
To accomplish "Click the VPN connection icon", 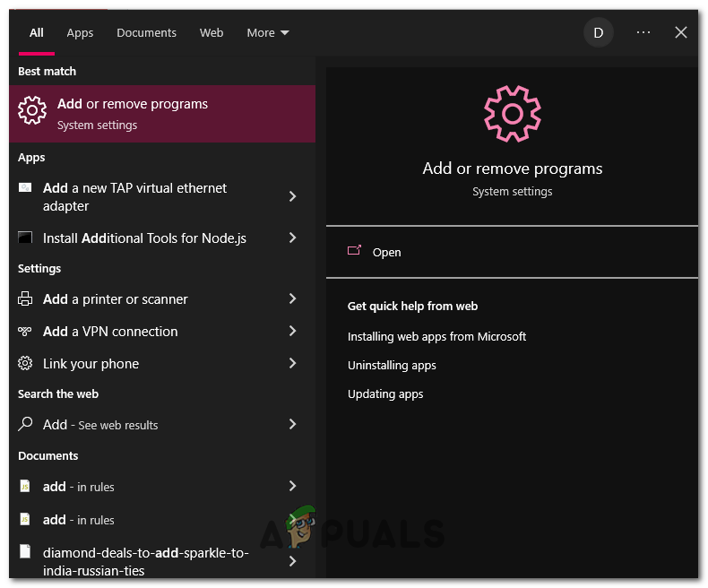I will tap(25, 332).
